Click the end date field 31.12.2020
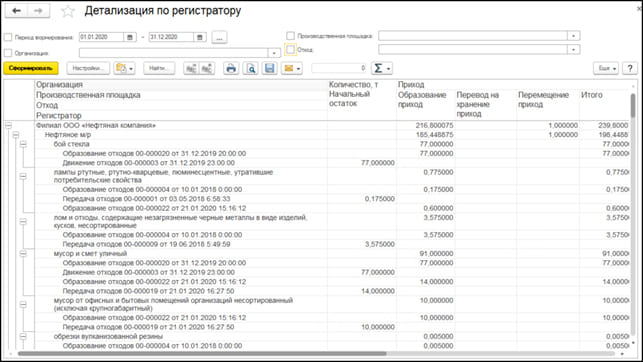 (171, 37)
